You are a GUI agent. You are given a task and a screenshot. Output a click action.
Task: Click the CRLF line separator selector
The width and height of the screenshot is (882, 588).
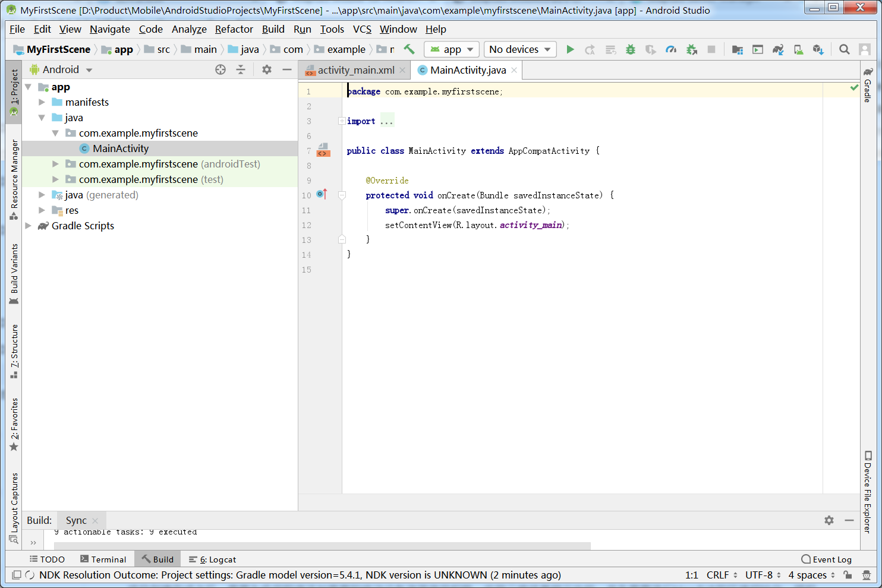click(722, 575)
